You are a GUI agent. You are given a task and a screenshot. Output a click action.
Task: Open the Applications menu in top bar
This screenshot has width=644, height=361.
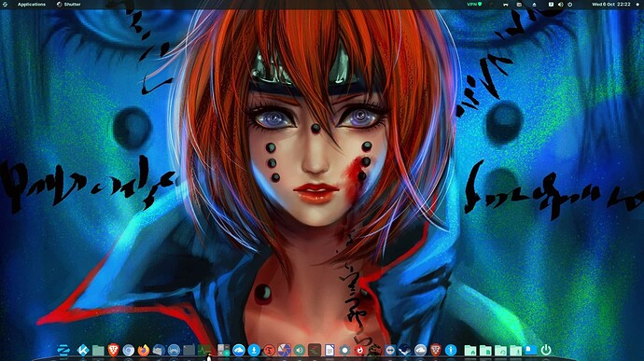click(31, 4)
